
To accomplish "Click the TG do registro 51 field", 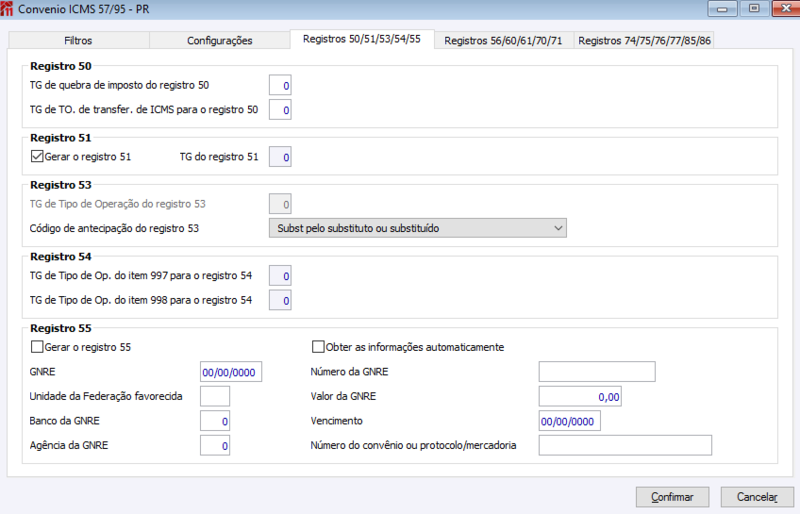I will tap(280, 157).
